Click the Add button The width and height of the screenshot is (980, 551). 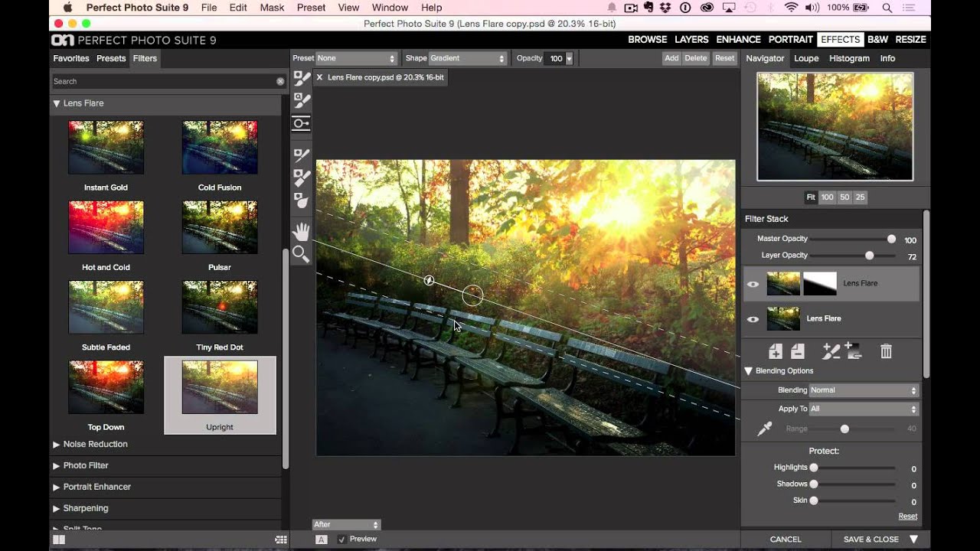tap(671, 58)
